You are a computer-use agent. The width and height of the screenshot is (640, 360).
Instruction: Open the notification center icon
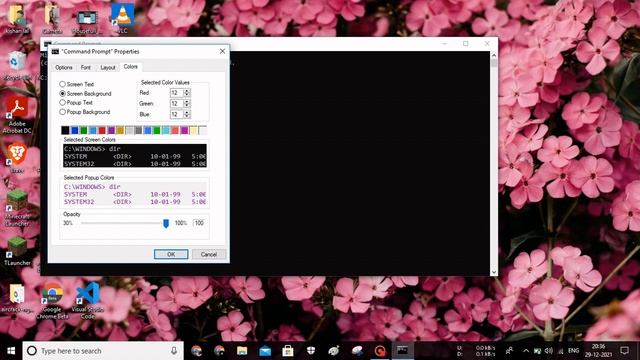tap(624, 351)
